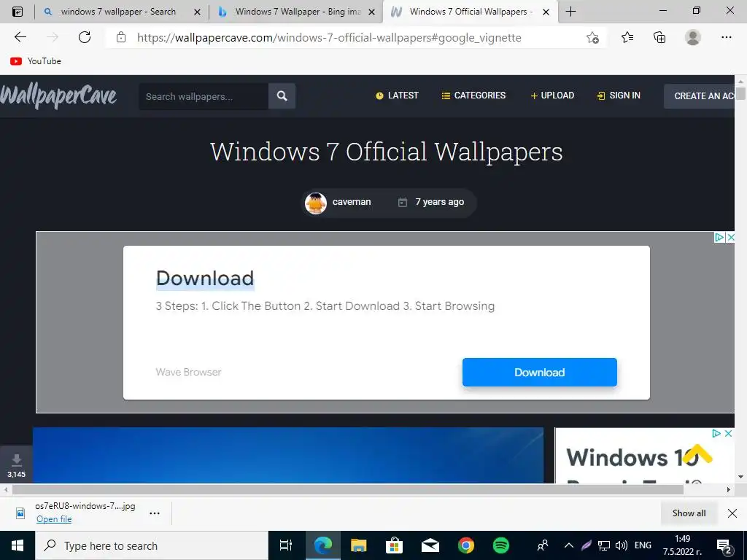Click the caveman author name
Image resolution: width=747 pixels, height=560 pixels.
point(352,202)
